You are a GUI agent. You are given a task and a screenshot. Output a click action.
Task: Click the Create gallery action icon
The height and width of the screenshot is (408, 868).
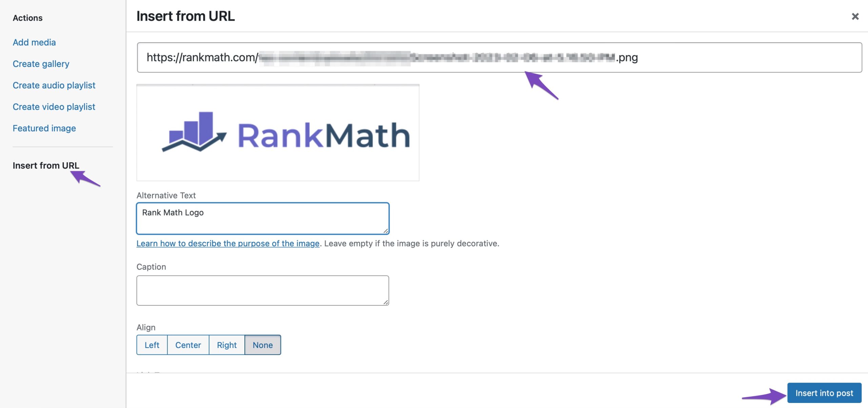41,64
